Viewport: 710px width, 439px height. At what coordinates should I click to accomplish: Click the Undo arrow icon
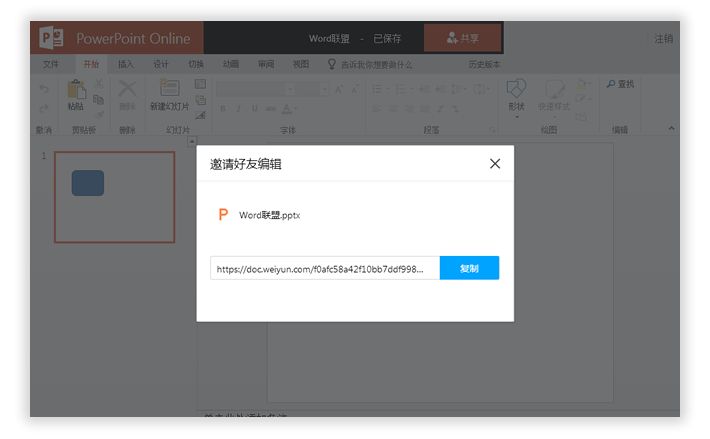coord(44,89)
